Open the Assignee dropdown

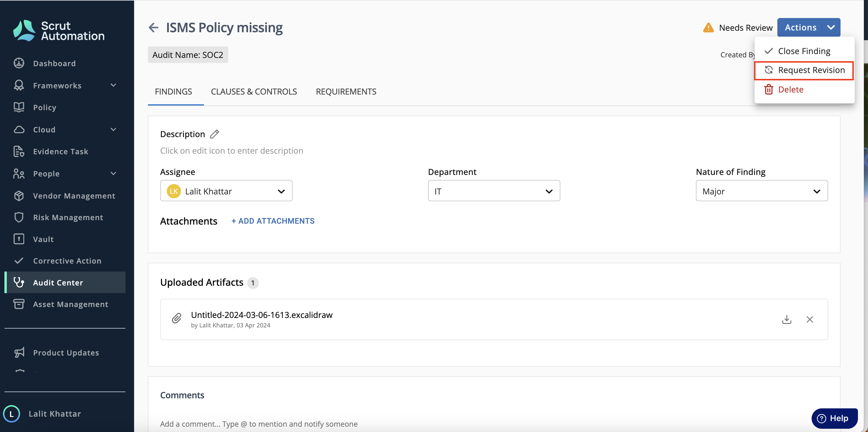pyautogui.click(x=226, y=191)
